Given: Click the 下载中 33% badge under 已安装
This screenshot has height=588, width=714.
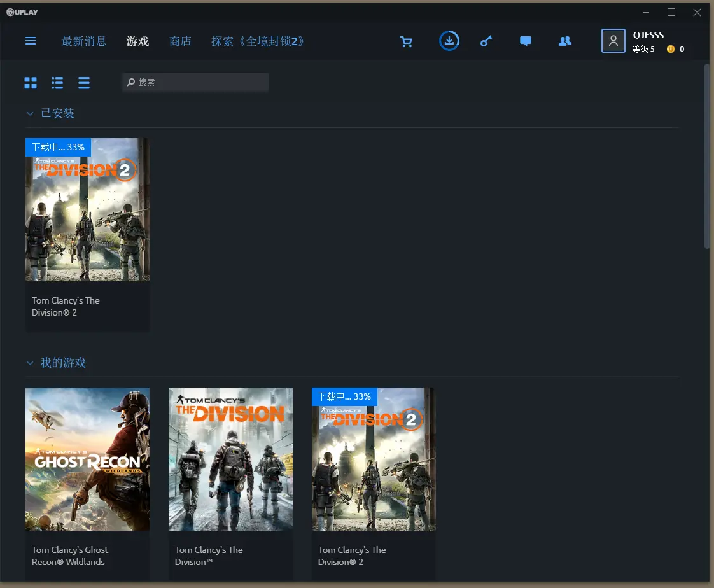Looking at the screenshot, I should click(x=59, y=147).
